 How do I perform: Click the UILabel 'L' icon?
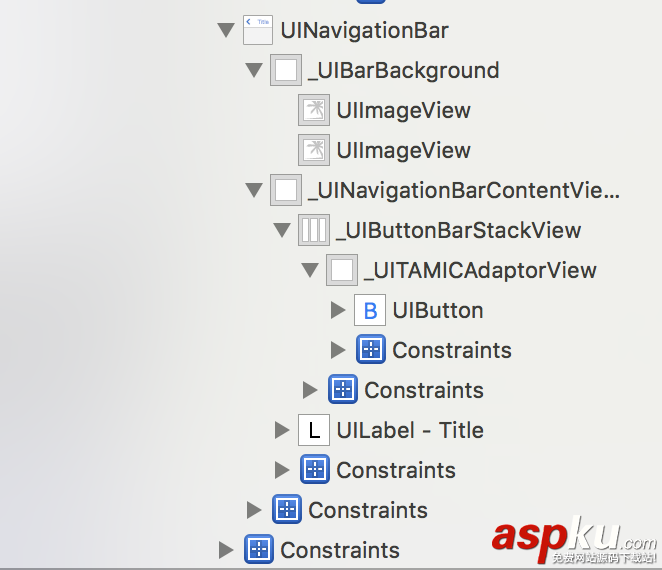[313, 430]
